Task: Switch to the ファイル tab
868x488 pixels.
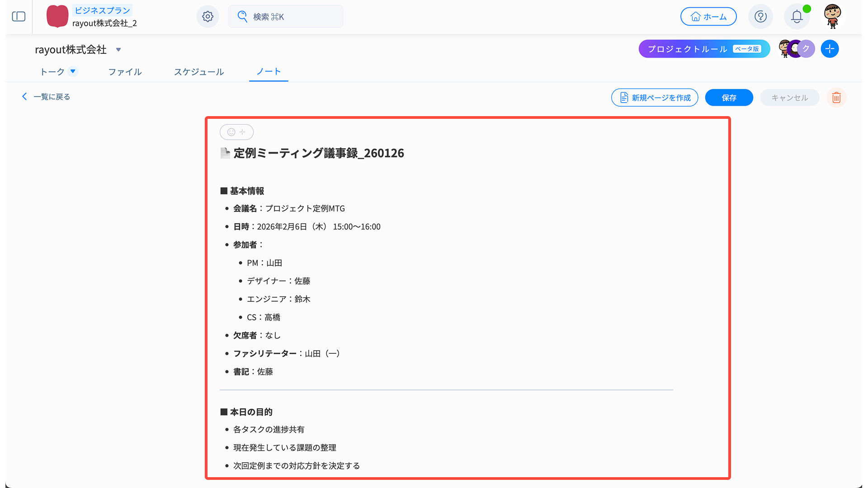Action: click(x=125, y=72)
